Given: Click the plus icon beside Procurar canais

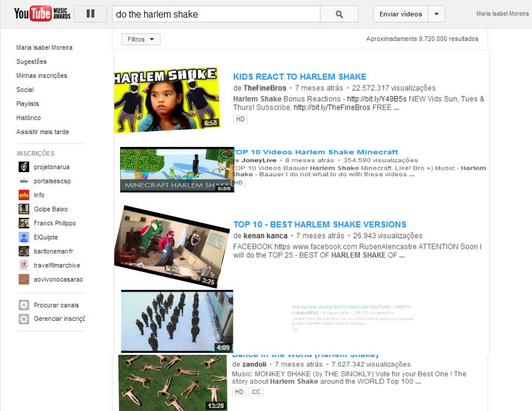Looking at the screenshot, I should [x=24, y=305].
